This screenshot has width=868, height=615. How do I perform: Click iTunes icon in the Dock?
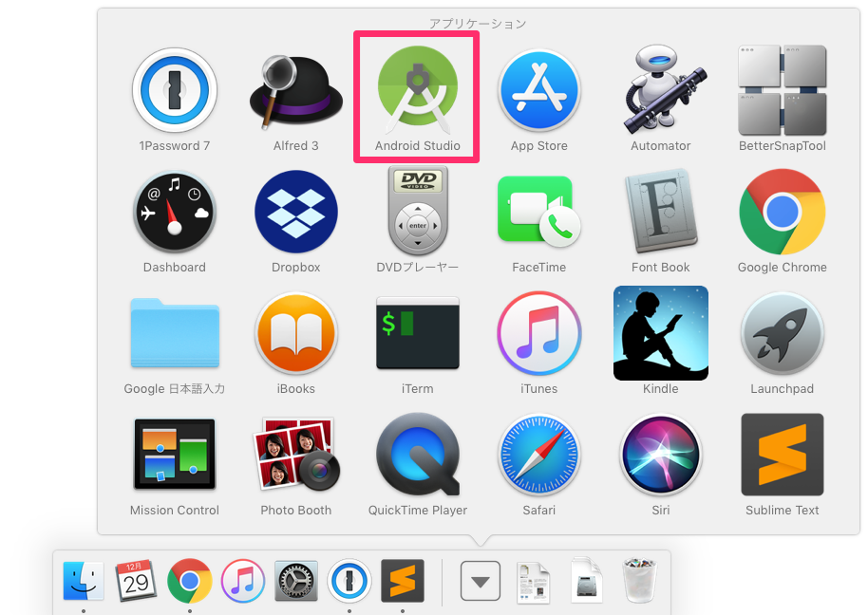(242, 581)
